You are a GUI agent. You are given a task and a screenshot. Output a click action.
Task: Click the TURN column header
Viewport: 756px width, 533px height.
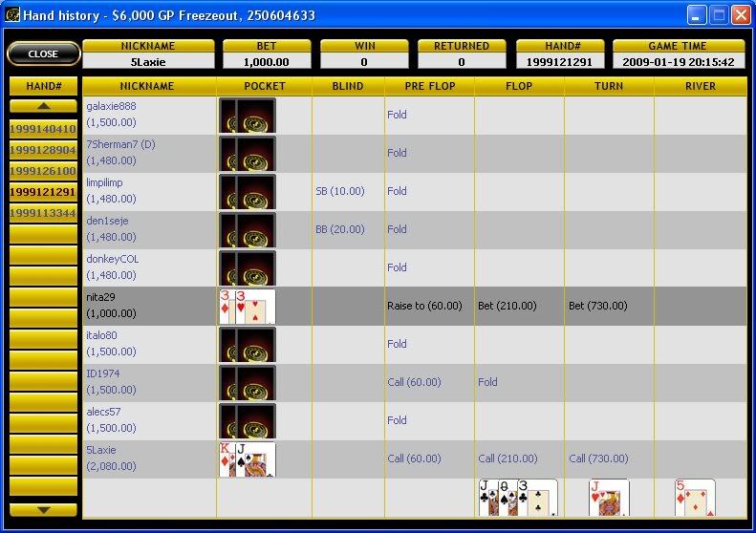[609, 86]
